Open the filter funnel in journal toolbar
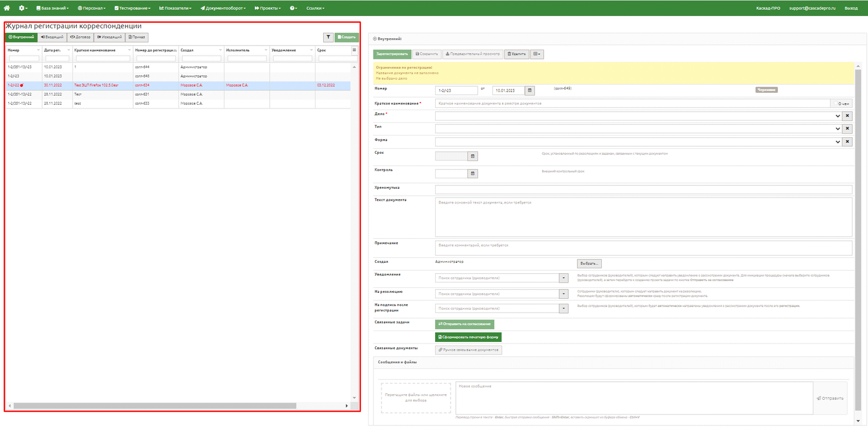Image resolution: width=868 pixels, height=427 pixels. [328, 37]
